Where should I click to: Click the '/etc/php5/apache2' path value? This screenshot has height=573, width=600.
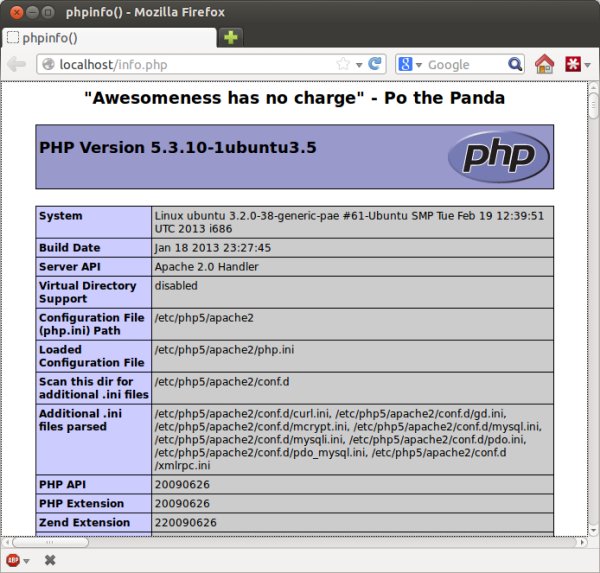[204, 318]
